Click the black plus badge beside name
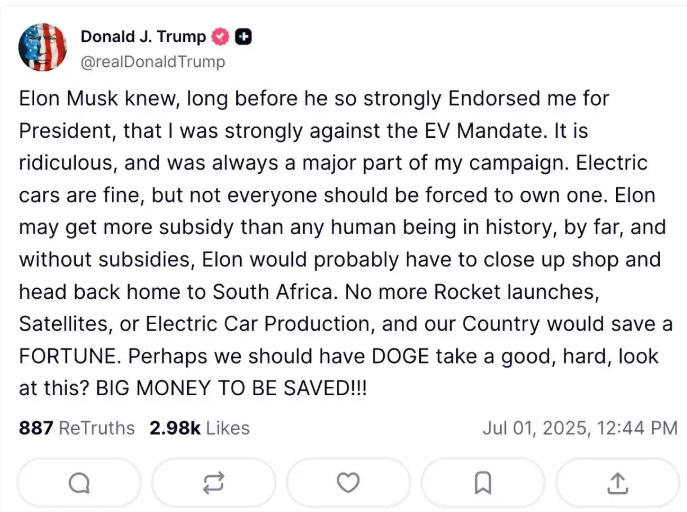Viewport: 687px width, 512px height. pyautogui.click(x=244, y=37)
